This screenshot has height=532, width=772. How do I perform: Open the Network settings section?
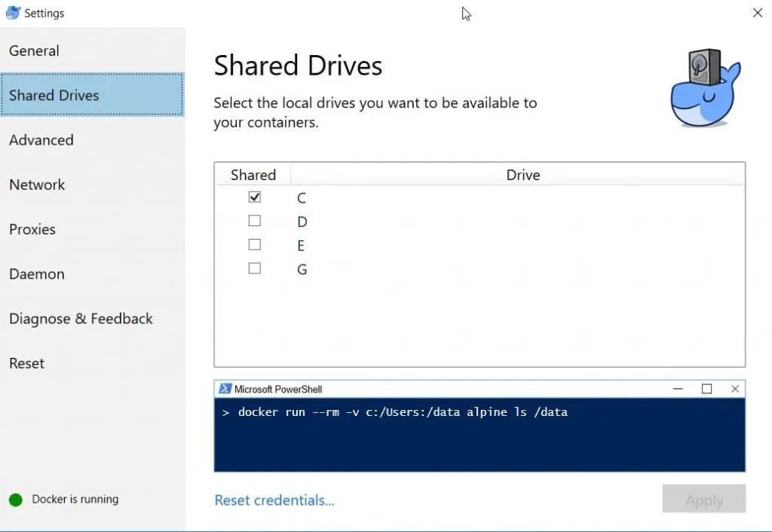[x=36, y=185]
